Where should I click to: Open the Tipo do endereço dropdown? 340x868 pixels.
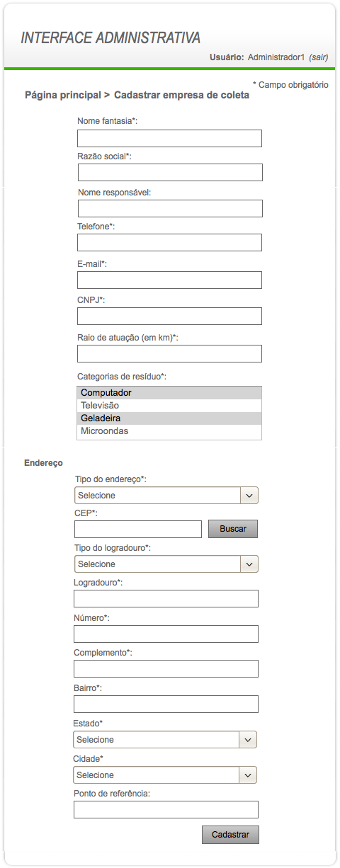pyautogui.click(x=166, y=496)
